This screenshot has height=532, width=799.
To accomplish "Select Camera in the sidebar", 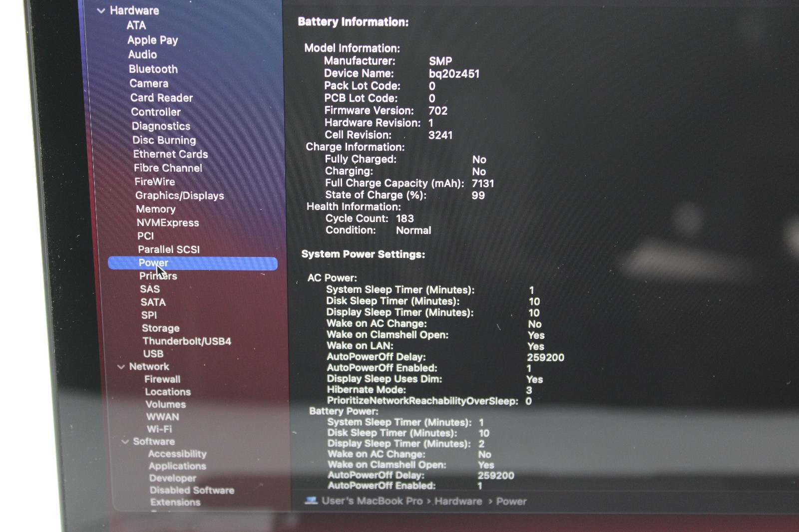I will pyautogui.click(x=149, y=83).
